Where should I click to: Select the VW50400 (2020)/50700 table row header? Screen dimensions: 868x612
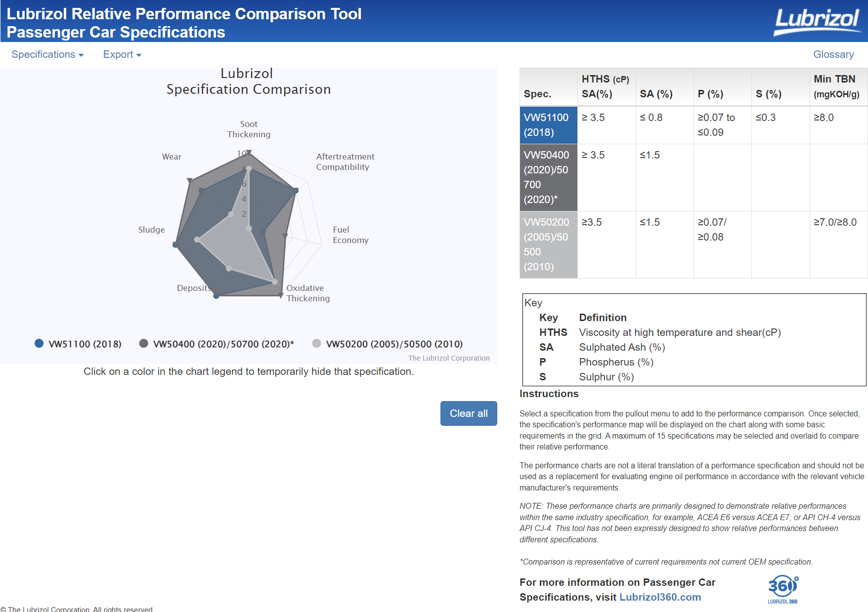tap(549, 177)
